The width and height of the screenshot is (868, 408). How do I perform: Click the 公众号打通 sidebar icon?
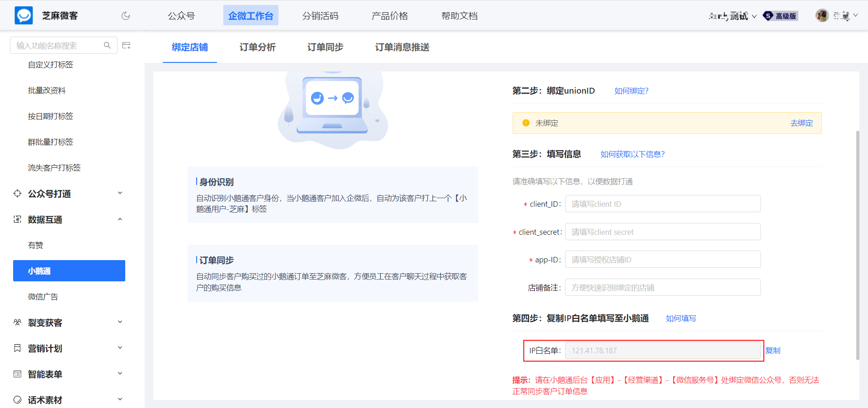coord(18,194)
